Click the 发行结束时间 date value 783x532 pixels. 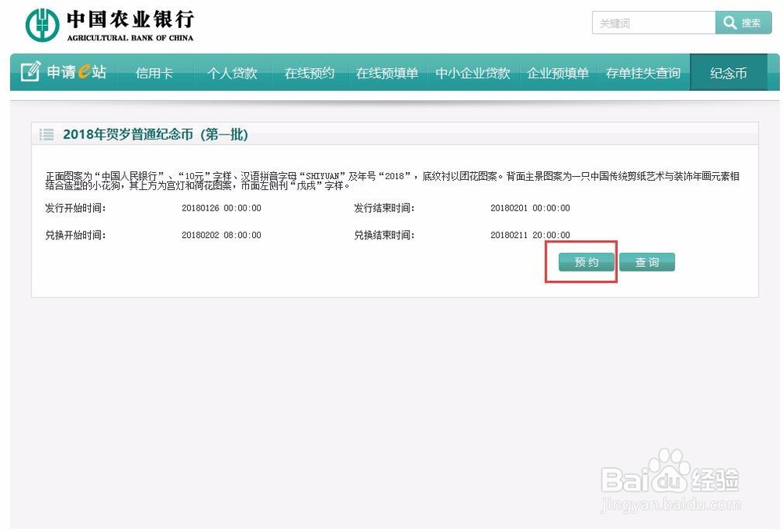[530, 207]
